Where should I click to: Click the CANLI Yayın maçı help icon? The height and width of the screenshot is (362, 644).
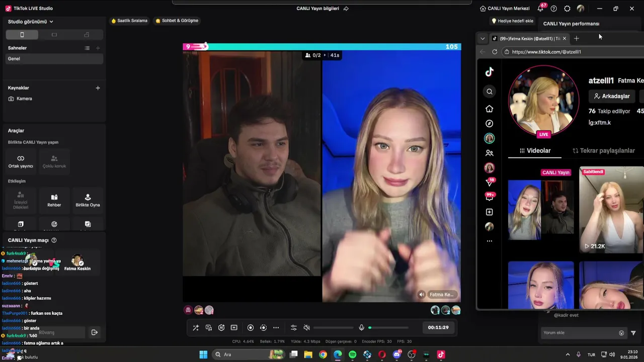54,240
